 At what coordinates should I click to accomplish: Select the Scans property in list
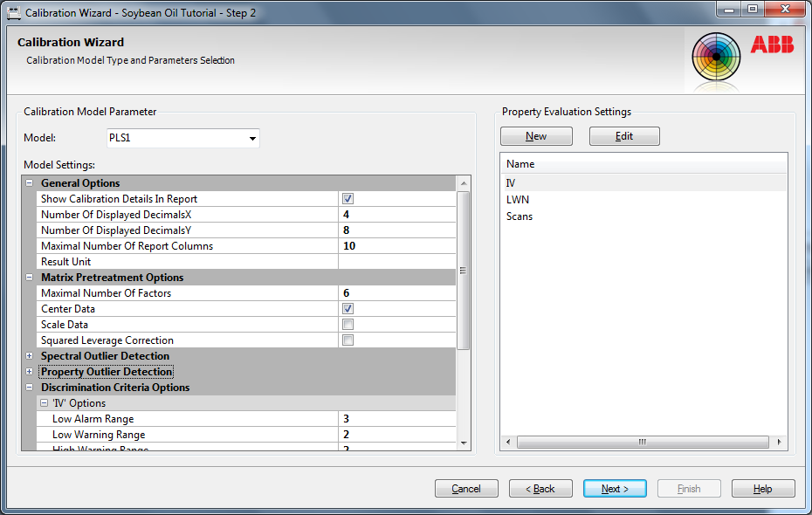tap(520, 216)
